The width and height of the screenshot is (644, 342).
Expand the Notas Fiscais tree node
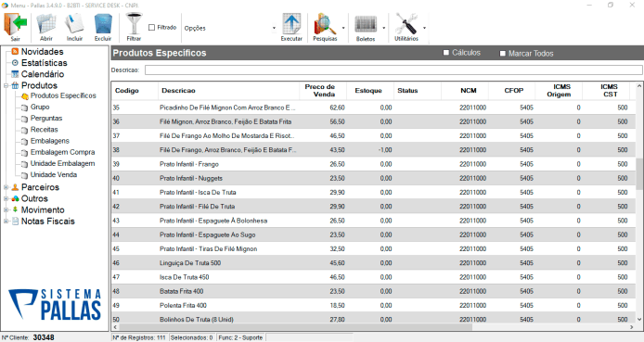coord(6,222)
